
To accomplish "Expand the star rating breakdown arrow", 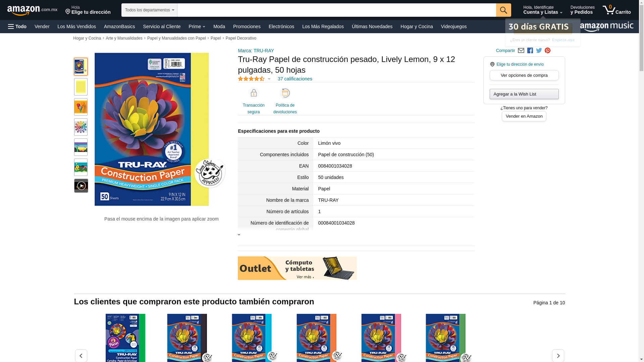I will (x=269, y=79).
